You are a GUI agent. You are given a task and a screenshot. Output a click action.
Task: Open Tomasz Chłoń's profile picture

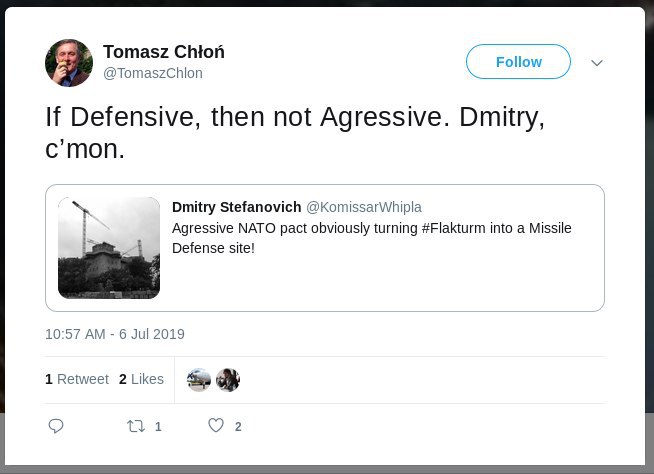pos(69,63)
